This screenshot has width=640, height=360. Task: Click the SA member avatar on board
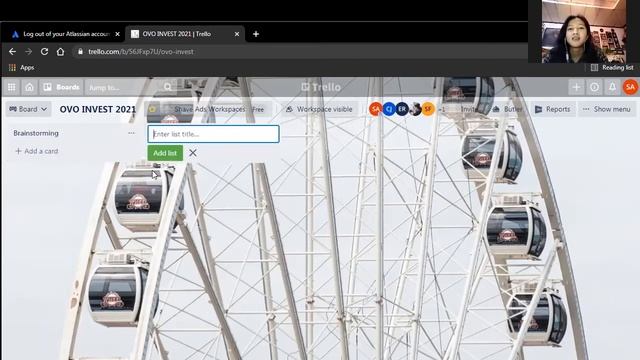click(x=376, y=109)
